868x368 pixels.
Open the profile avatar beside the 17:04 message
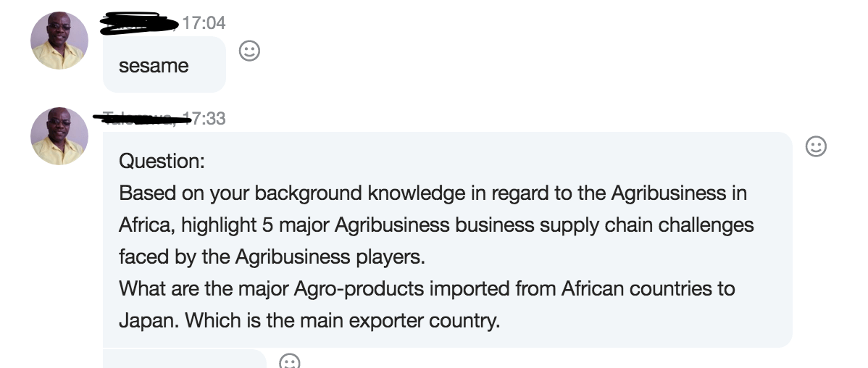[59, 41]
